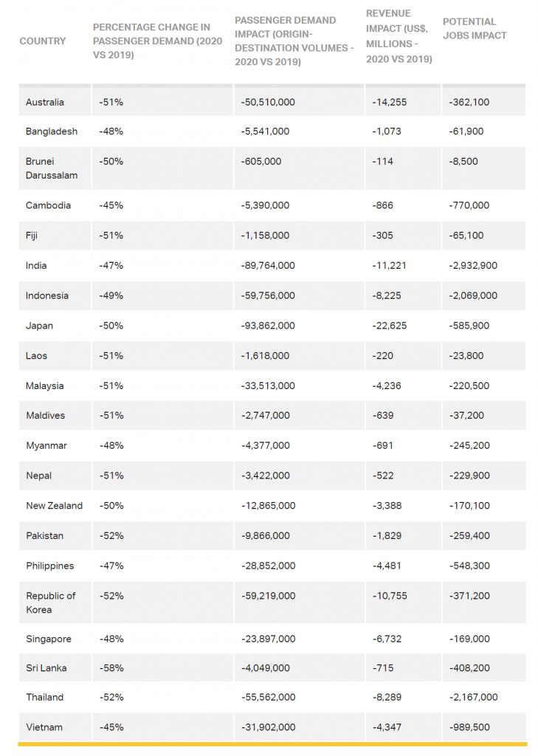Click Sri Lanka's -58% percentage cell
The width and height of the screenshot is (538, 756).
point(112,667)
